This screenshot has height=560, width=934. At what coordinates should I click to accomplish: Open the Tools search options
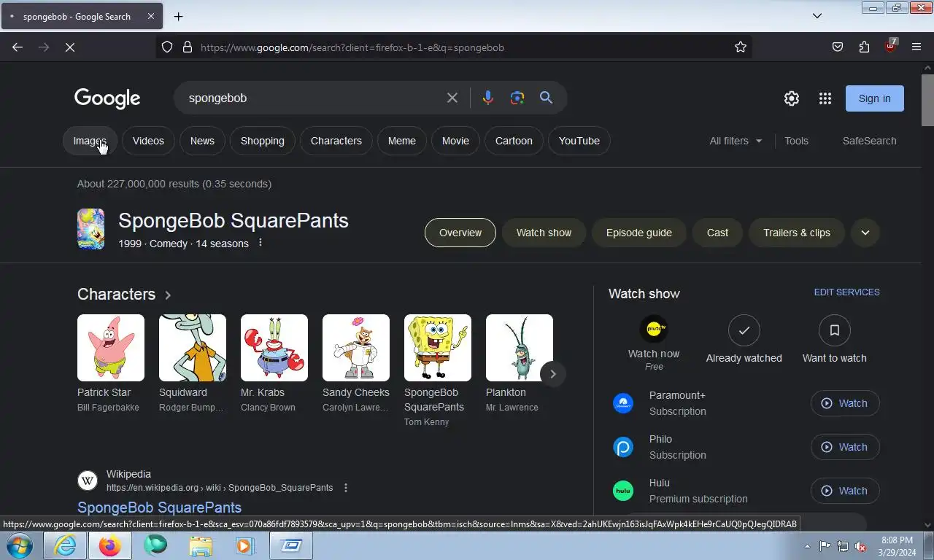pyautogui.click(x=796, y=141)
